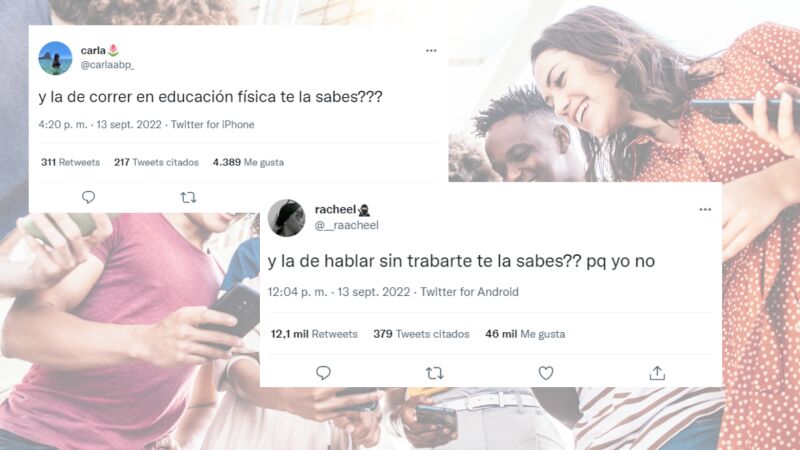This screenshot has width=800, height=450.
Task: Reply to racheel's tweet
Action: 323,373
